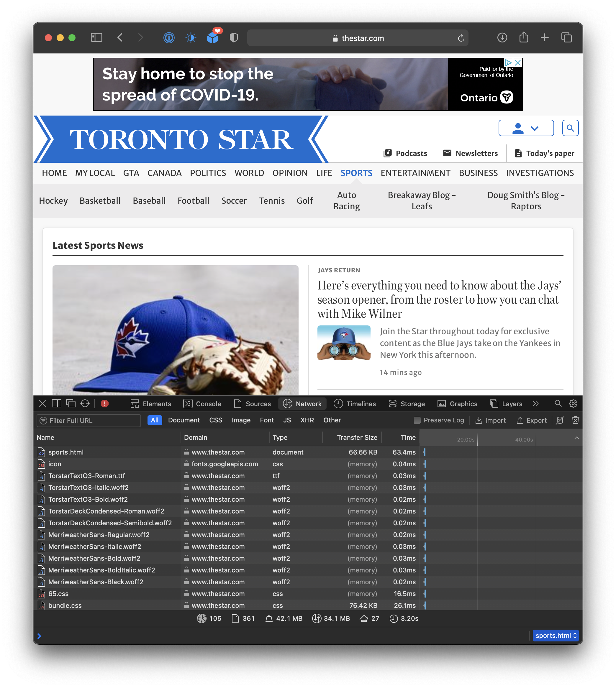The height and width of the screenshot is (688, 616).
Task: Enable the XHR resource filter
Action: [x=307, y=420]
